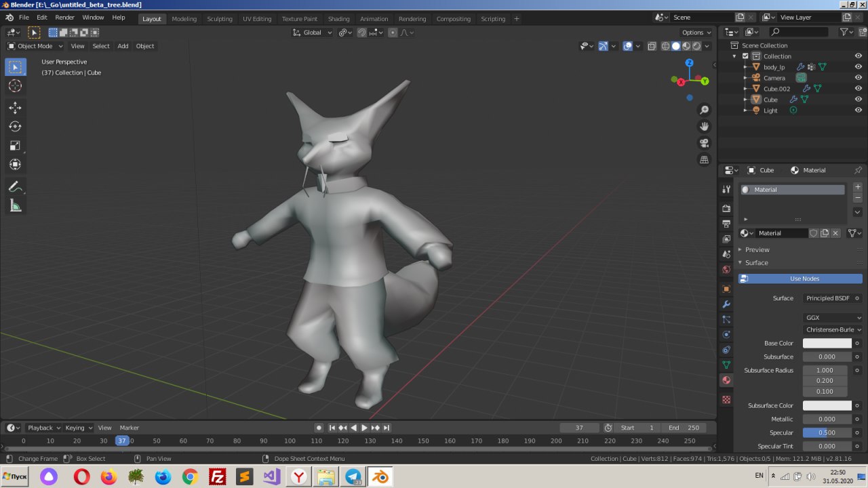
Task: Switch to the Shading workspace tab
Action: point(338,19)
